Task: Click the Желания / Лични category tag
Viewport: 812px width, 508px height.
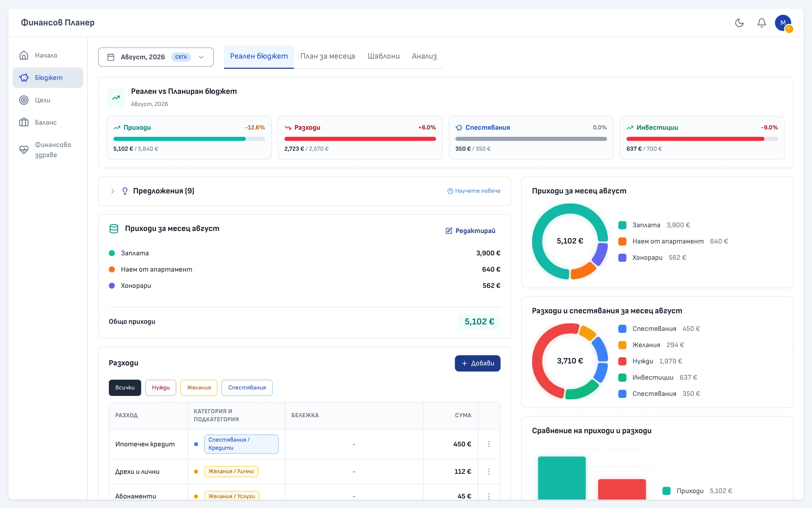Action: pos(231,471)
